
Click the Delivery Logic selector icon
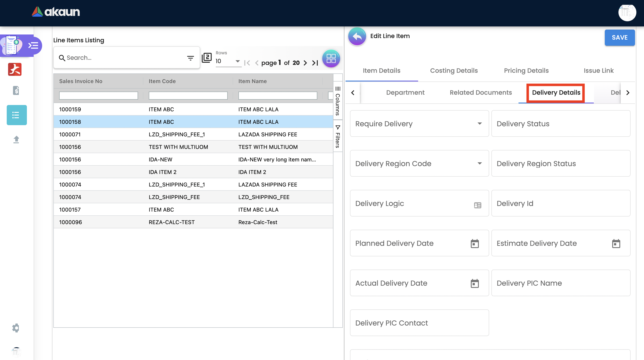pyautogui.click(x=478, y=205)
